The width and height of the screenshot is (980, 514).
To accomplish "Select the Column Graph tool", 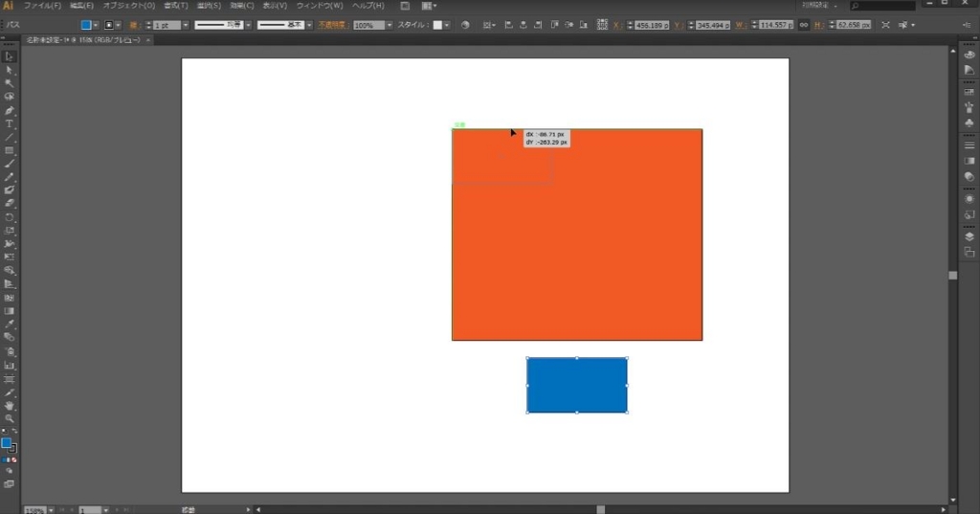I will coord(9,366).
